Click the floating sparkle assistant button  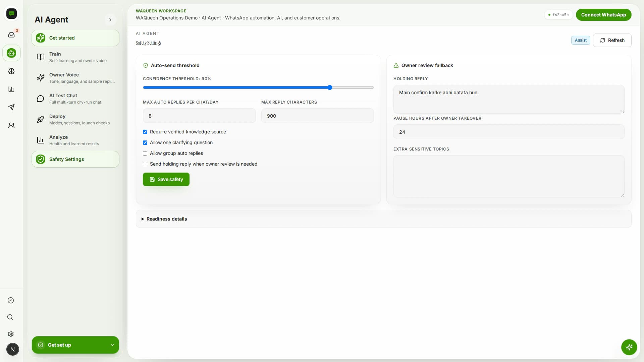coord(629,347)
